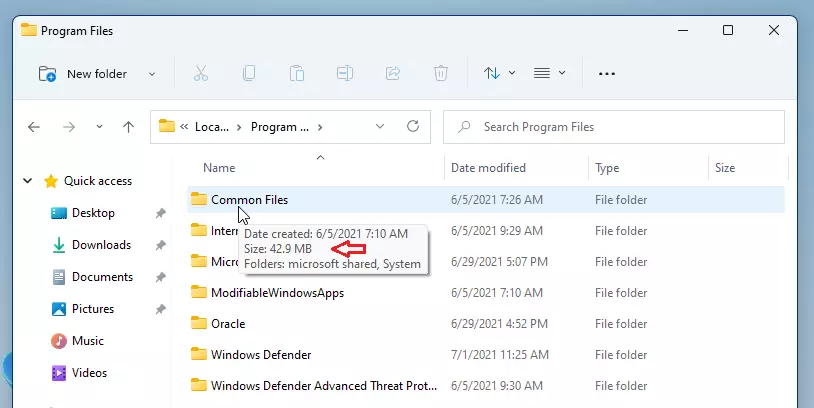Click the Delete trash can icon
Image resolution: width=814 pixels, height=408 pixels.
[x=441, y=73]
